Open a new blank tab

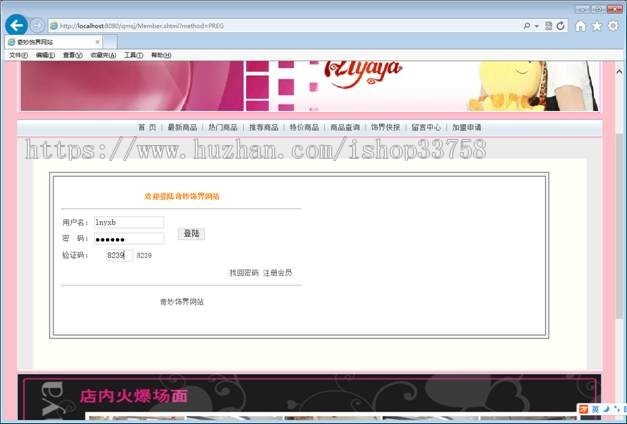(110, 42)
